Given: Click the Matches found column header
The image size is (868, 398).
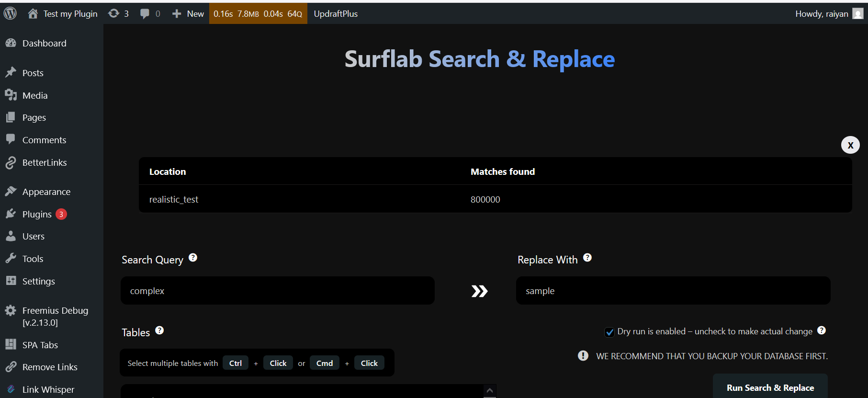Looking at the screenshot, I should click(503, 171).
